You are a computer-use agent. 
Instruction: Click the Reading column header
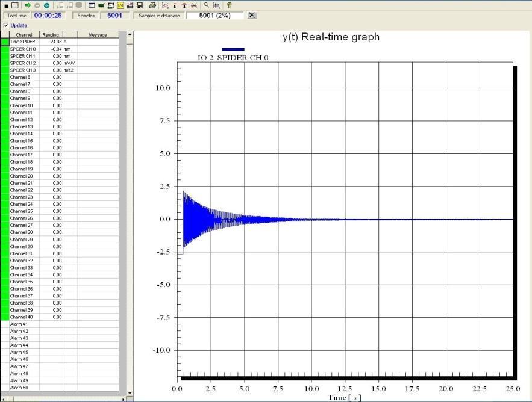51,34
